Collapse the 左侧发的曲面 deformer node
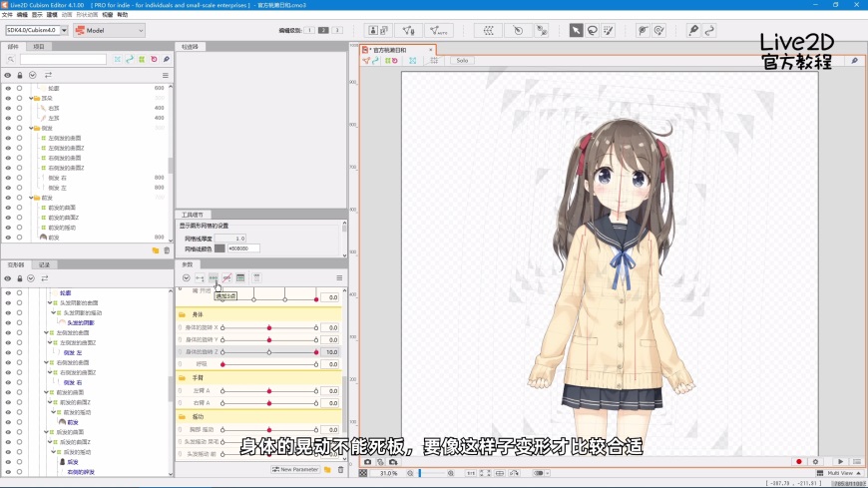This screenshot has height=488, width=868. pyautogui.click(x=47, y=333)
